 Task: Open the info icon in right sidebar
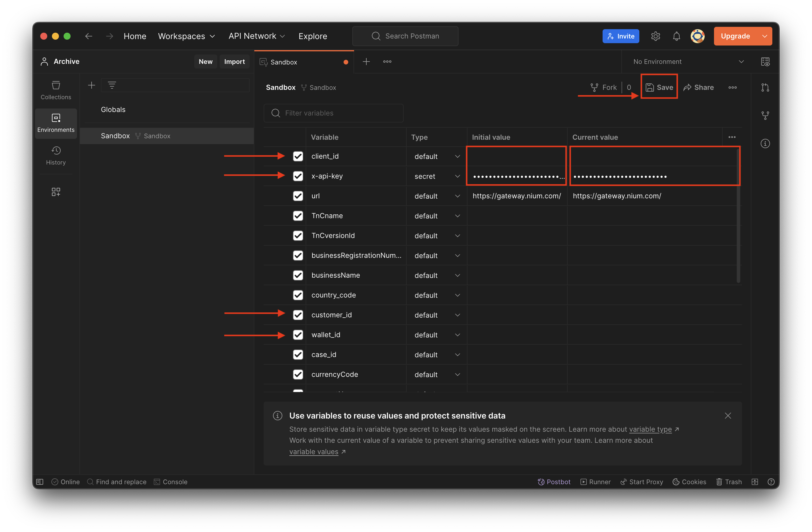tap(765, 144)
